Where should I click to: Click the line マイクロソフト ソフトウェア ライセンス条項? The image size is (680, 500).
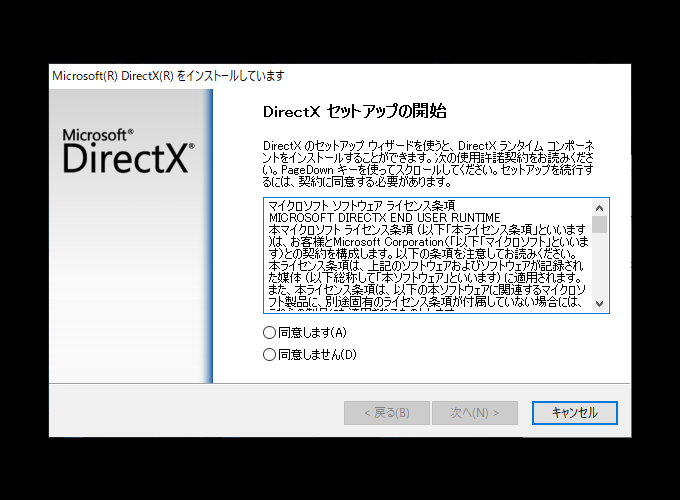pos(362,205)
